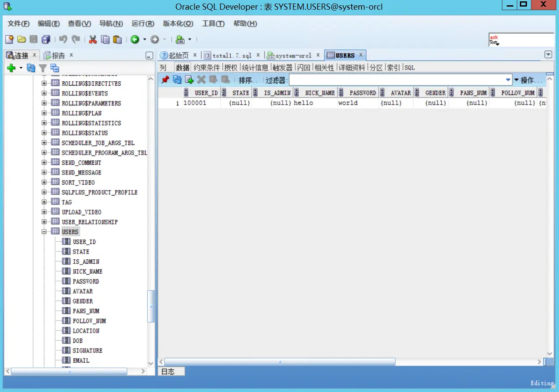
Task: Click the Open folder toolbar icon
Action: coord(22,40)
